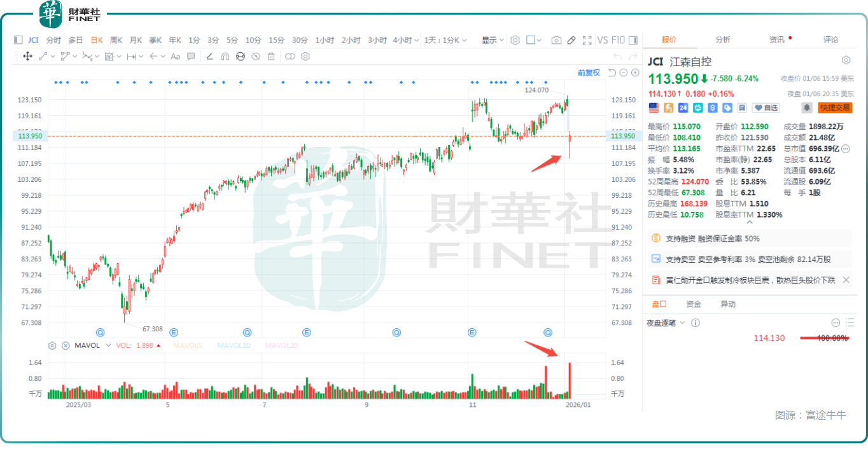
Task: Add JCI to 自选 watchlist
Action: (766, 107)
